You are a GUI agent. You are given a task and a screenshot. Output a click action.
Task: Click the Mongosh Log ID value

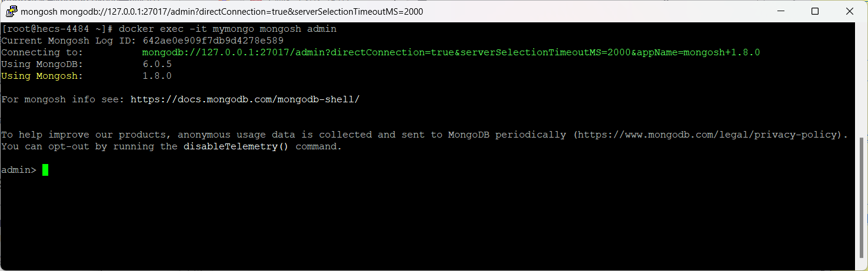point(213,41)
